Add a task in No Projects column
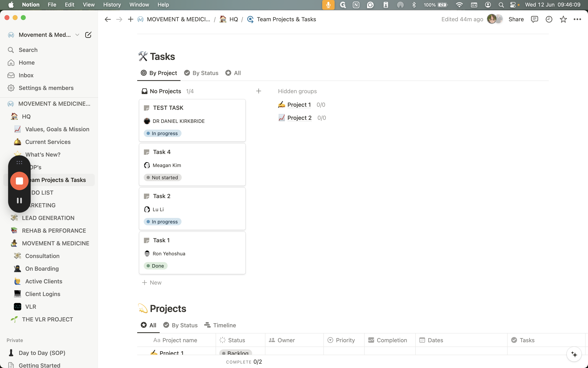The image size is (588, 368). point(258,91)
